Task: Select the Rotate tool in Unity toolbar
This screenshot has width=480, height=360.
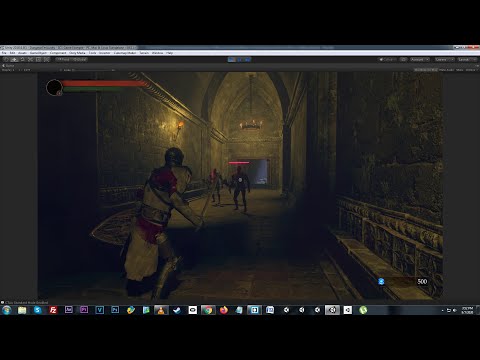Action: click(x=22, y=60)
